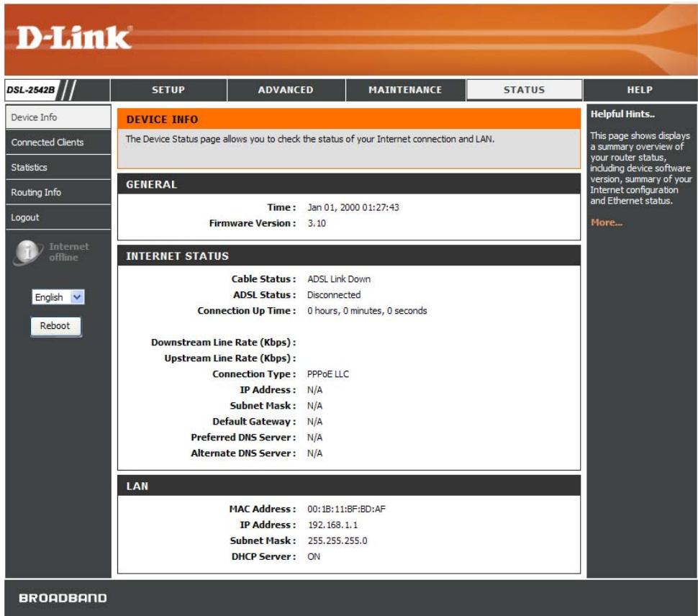The image size is (698, 616).
Task: Click the BROADBAND footer text
Action: coord(63,598)
